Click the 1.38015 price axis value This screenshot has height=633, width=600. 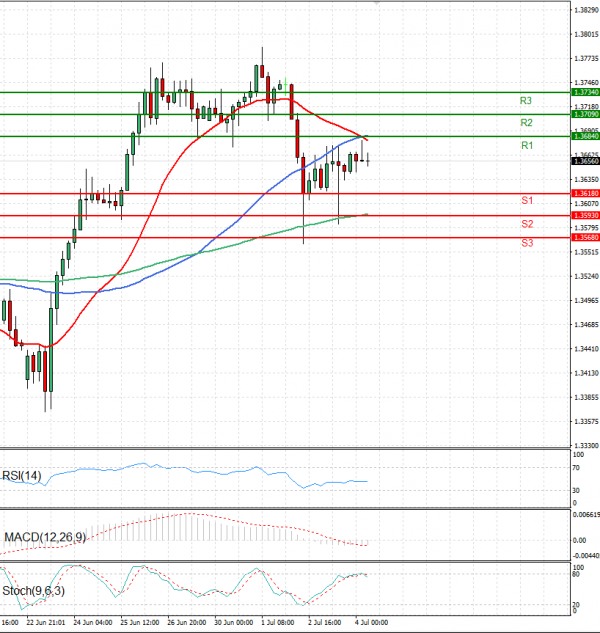tap(586, 35)
